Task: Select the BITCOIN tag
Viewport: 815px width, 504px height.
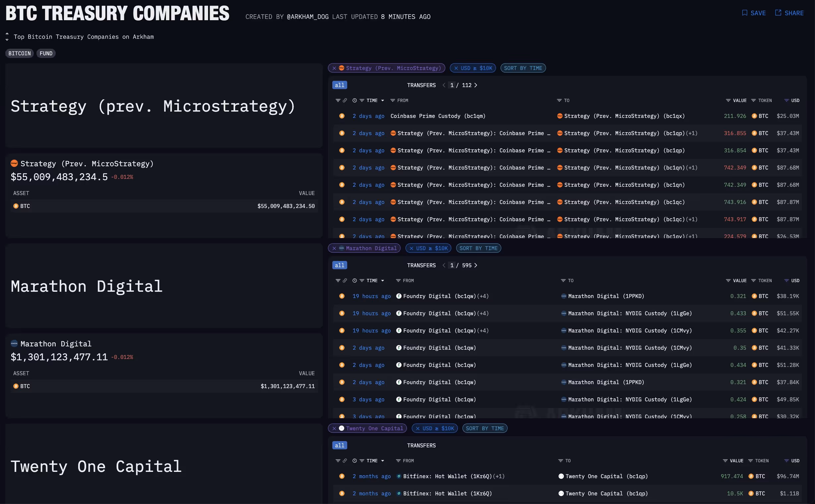Action: coord(19,53)
